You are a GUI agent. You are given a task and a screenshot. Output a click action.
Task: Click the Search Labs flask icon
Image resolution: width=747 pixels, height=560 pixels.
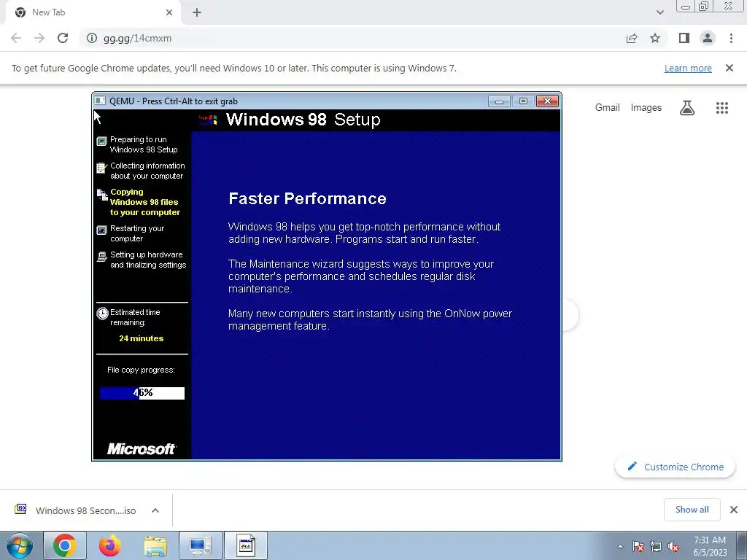(687, 108)
